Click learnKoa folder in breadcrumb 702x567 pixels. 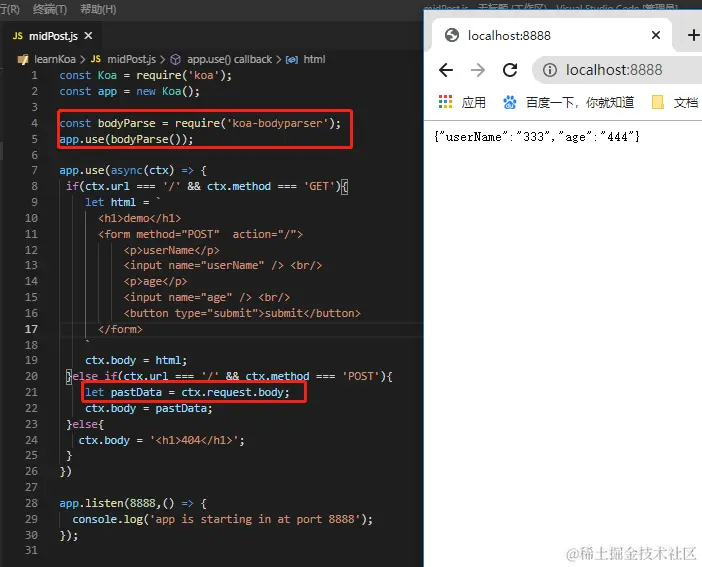coord(55,59)
